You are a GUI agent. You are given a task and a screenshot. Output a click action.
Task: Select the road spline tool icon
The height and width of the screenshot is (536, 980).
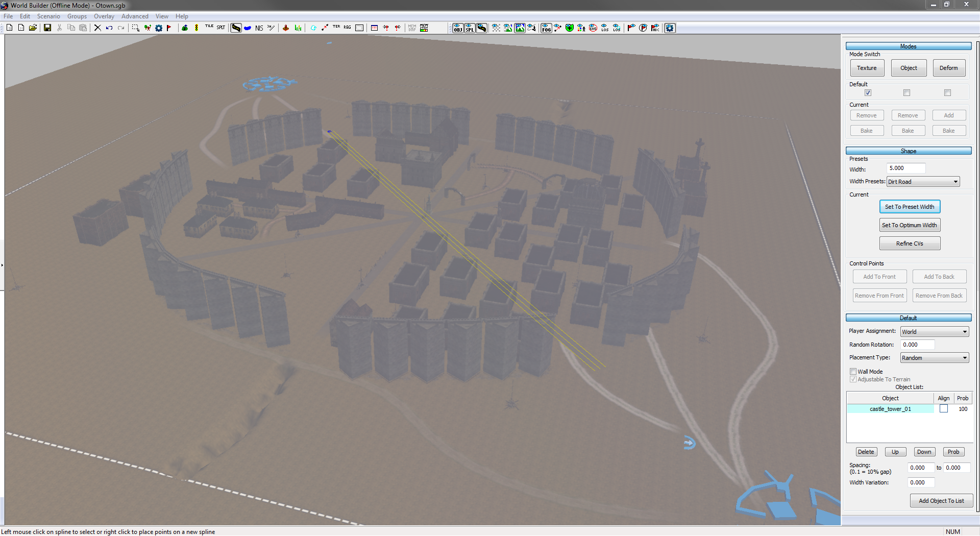[x=236, y=28]
